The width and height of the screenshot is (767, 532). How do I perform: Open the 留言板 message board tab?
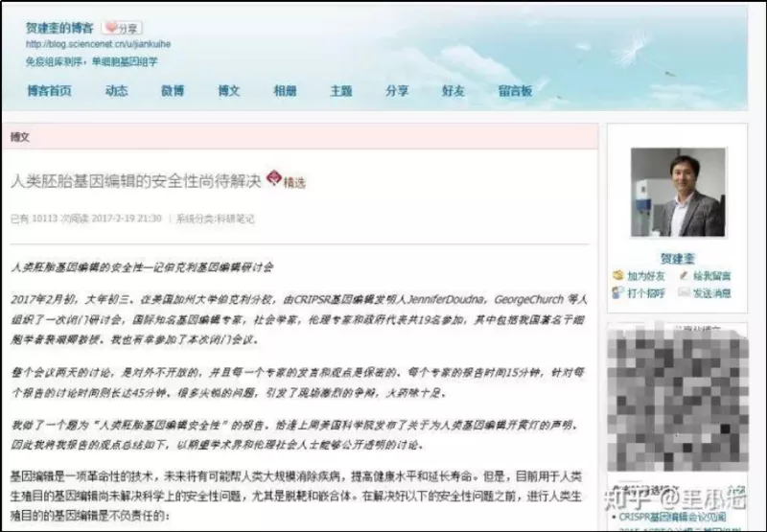coord(515,91)
